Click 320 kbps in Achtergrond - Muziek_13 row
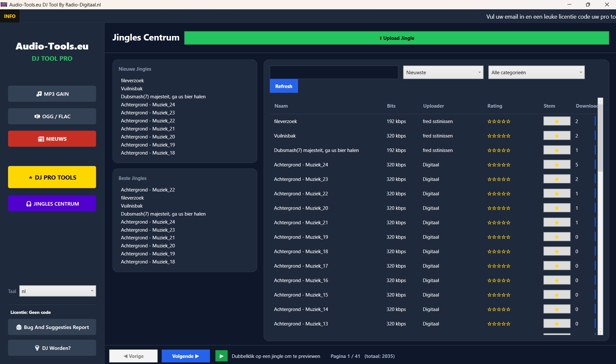The width and height of the screenshot is (616, 364). [x=396, y=324]
